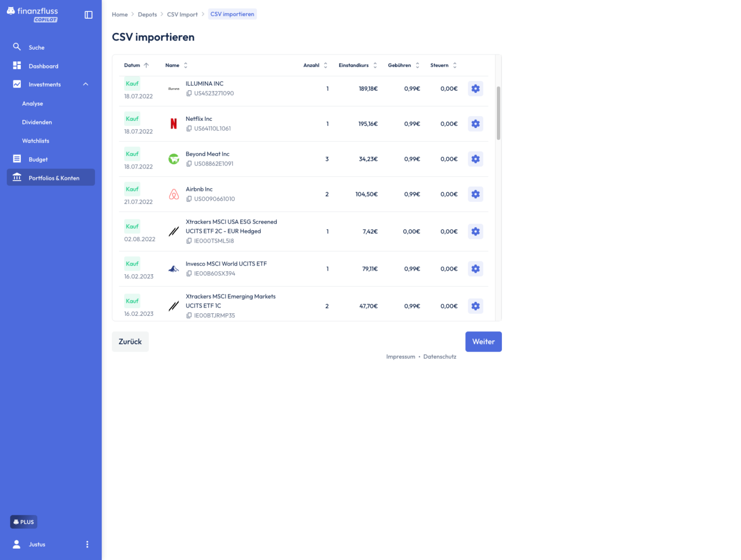Go to Depots breadcrumb

coord(147,15)
